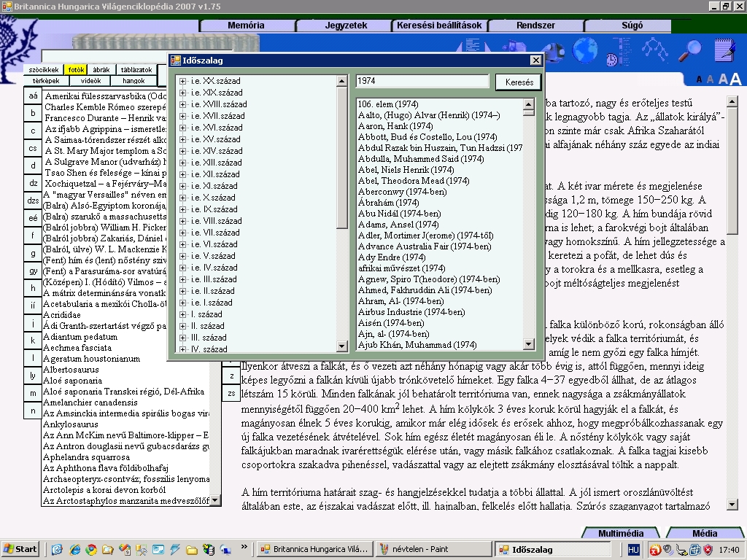Close the Időszalag dialog
747x560 pixels.
click(x=536, y=61)
